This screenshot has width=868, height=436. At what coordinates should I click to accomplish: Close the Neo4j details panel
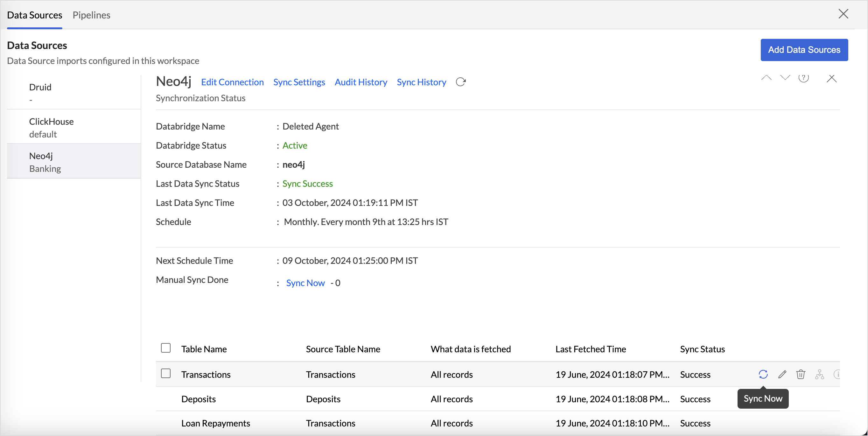(831, 79)
